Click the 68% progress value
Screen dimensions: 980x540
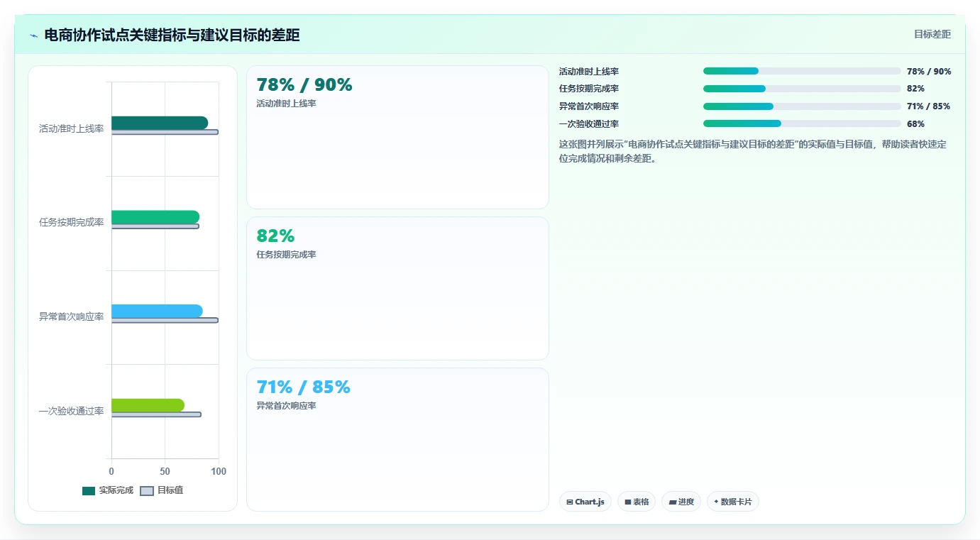coord(915,124)
